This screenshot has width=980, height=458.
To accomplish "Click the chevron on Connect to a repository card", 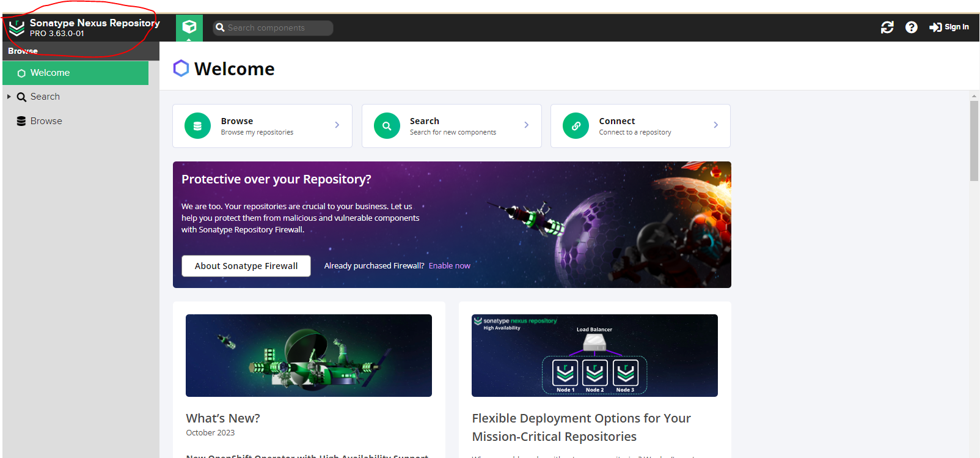I will (x=715, y=125).
